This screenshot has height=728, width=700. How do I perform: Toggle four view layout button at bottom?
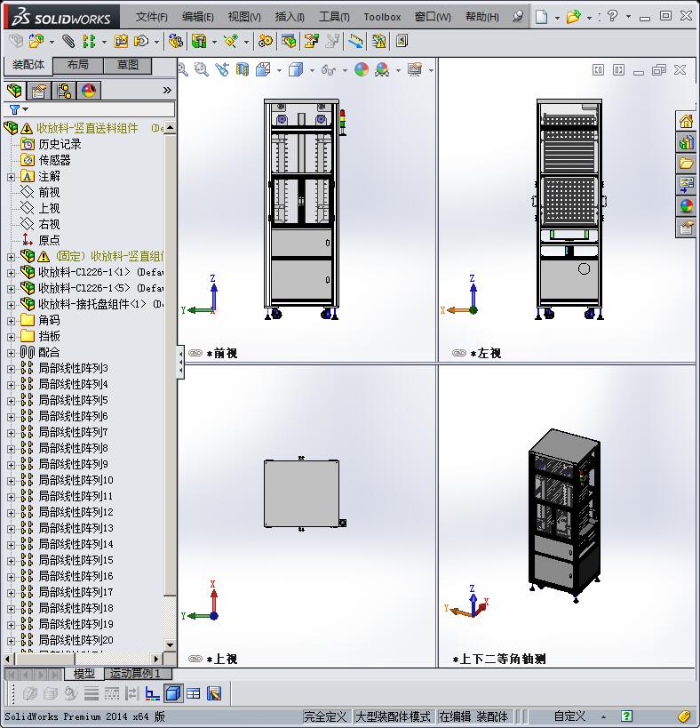194,693
